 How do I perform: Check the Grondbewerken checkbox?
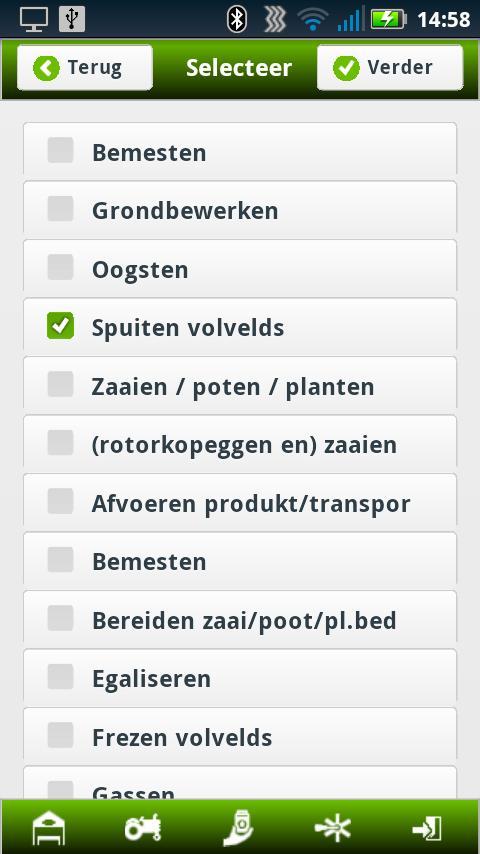tap(60, 209)
